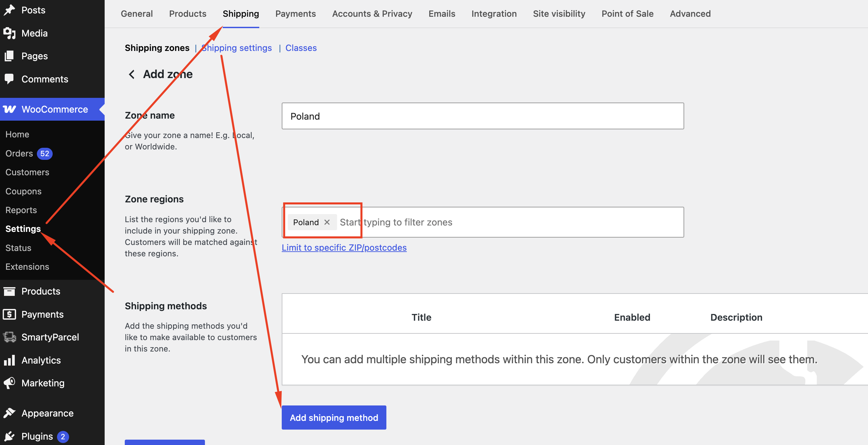The image size is (868, 445).
Task: Click the Media icon in sidebar
Action: pos(9,33)
